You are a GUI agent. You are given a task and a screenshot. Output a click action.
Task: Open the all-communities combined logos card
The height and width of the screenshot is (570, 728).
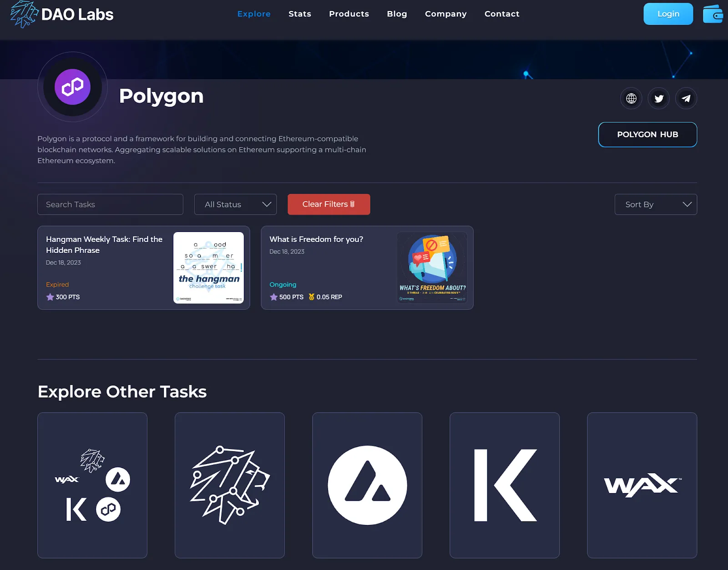[x=92, y=485]
